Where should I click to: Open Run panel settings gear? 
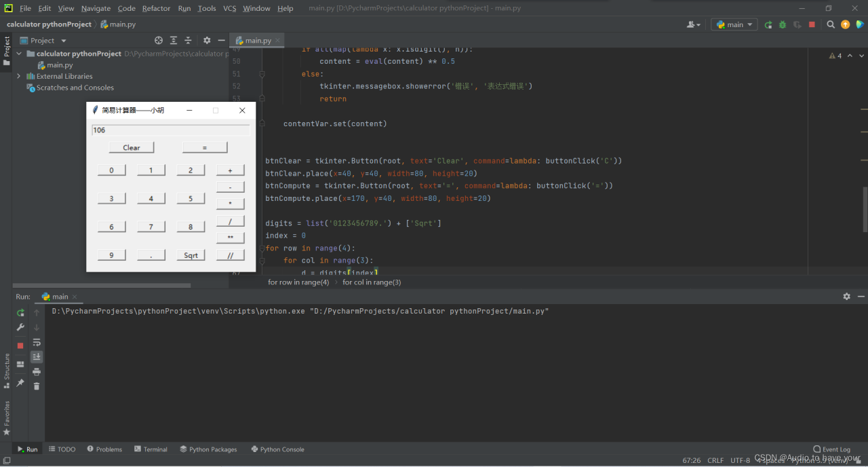tap(846, 297)
